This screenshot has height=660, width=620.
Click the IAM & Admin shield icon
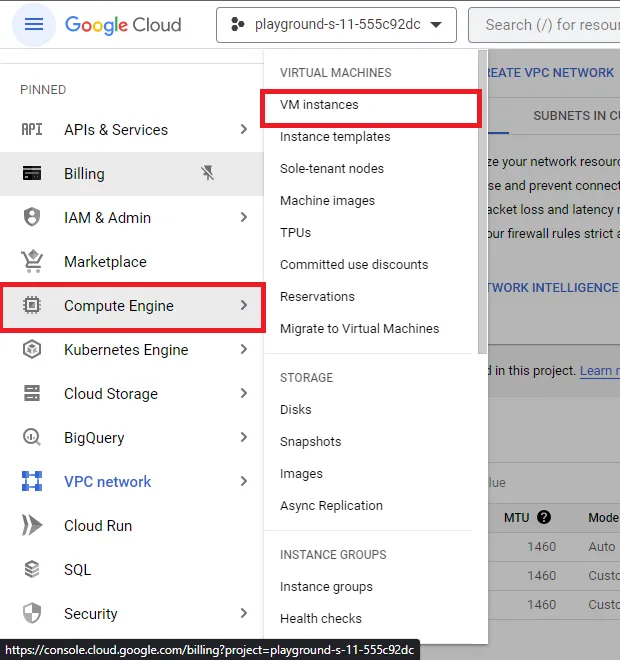32,217
